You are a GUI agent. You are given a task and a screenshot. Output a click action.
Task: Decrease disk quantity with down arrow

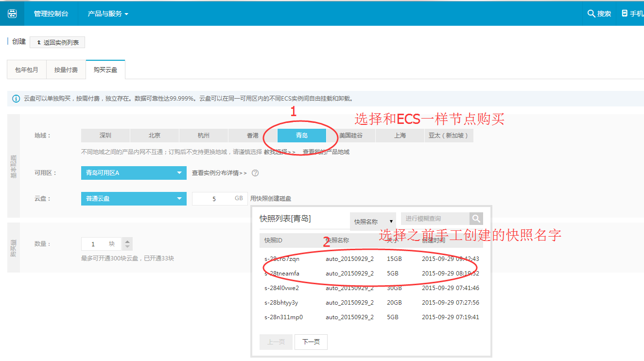[127, 247]
